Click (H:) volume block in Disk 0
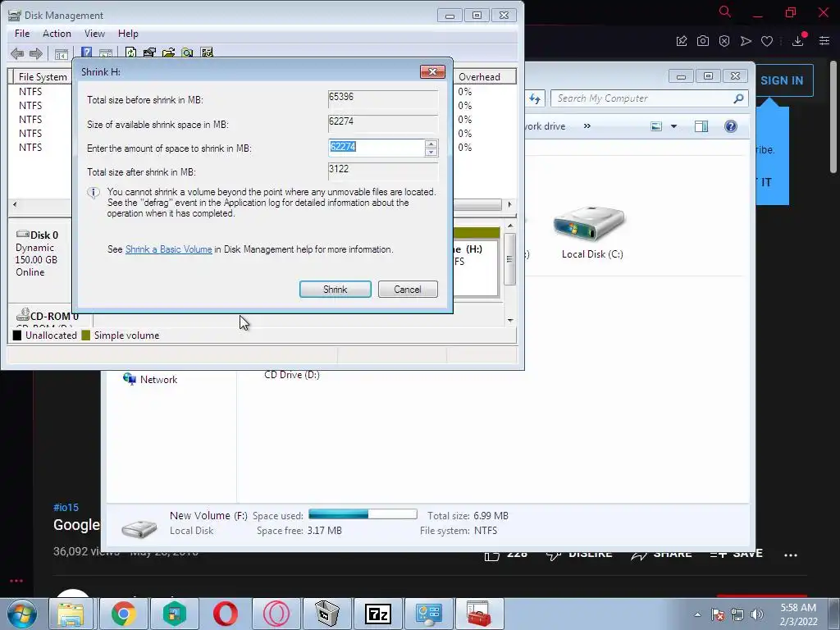Screen dimensions: 840x630 pyautogui.click(x=475, y=262)
